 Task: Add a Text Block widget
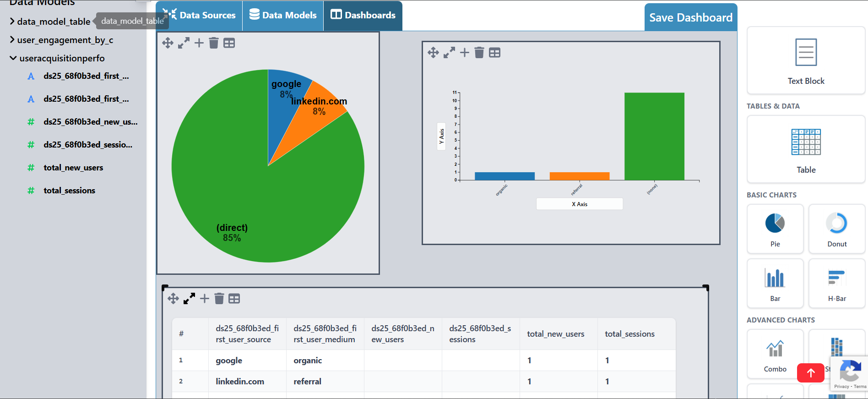(805, 60)
